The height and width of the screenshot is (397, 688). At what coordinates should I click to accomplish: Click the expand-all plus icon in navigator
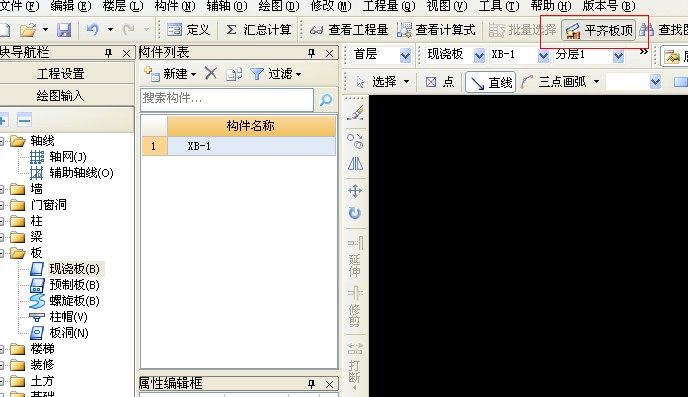(4, 119)
